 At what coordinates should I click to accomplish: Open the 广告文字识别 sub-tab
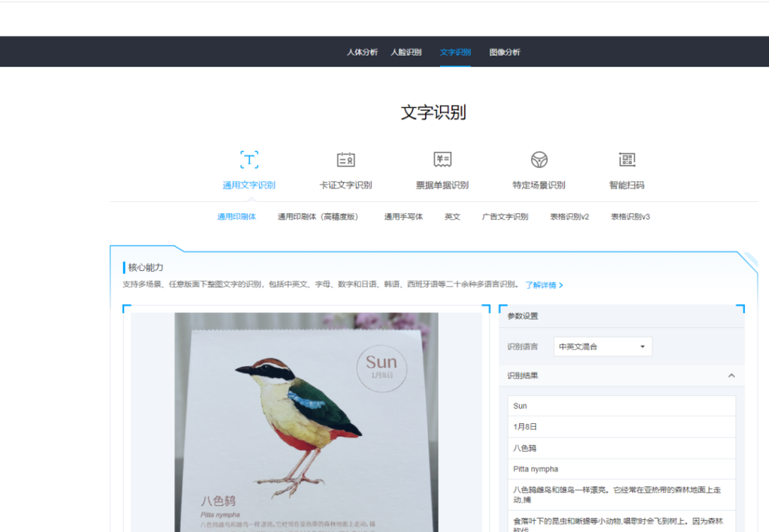(x=505, y=217)
